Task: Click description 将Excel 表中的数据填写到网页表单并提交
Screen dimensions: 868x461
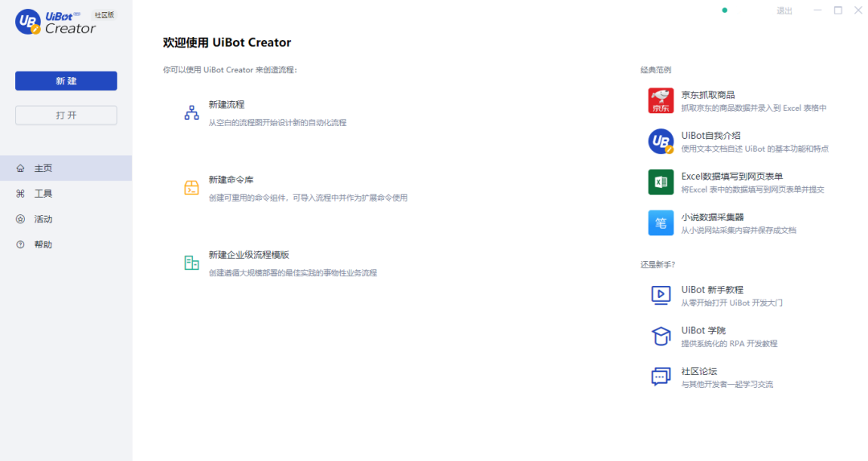Action: (x=752, y=190)
